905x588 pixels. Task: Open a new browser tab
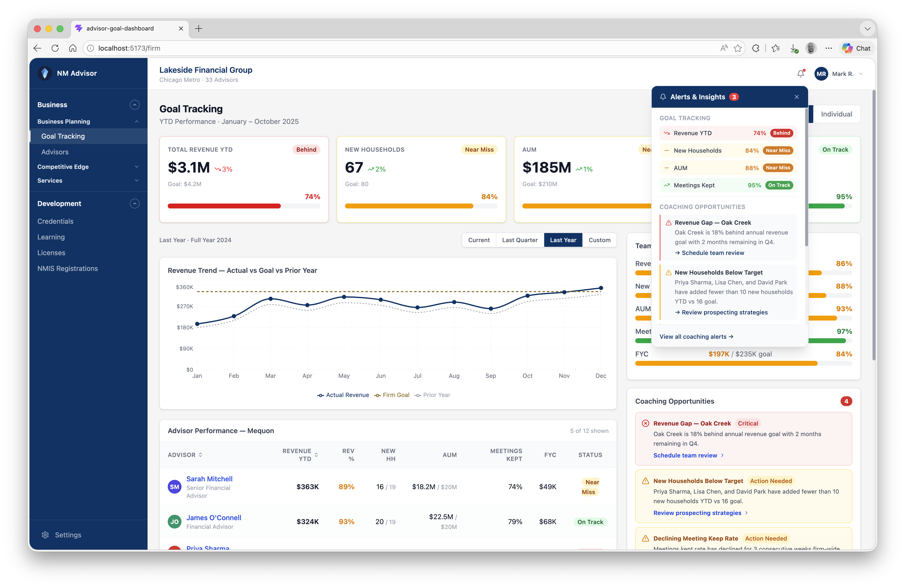[x=198, y=29]
